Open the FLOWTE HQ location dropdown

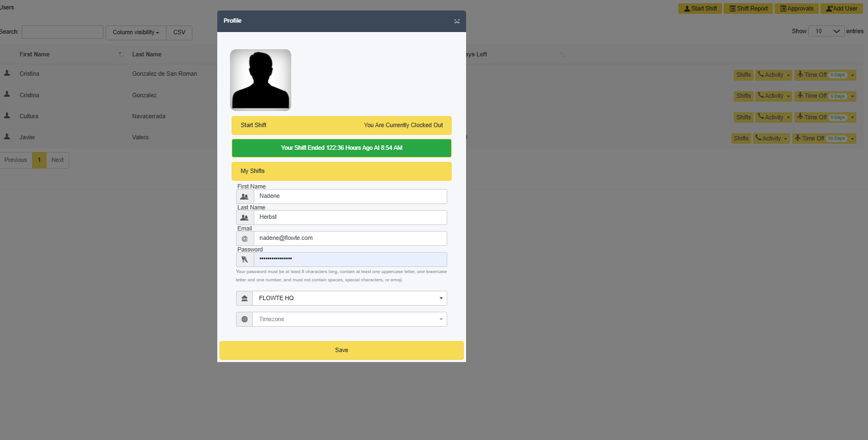pyautogui.click(x=349, y=298)
